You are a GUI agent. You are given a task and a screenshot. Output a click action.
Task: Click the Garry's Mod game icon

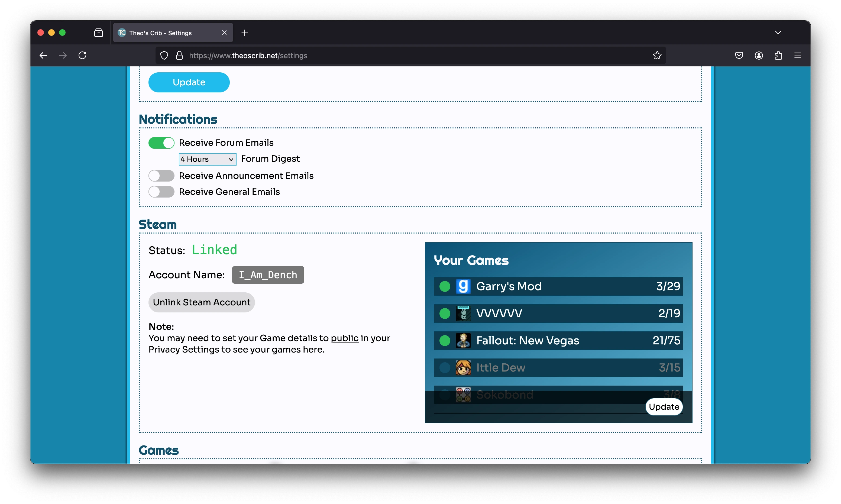tap(463, 286)
